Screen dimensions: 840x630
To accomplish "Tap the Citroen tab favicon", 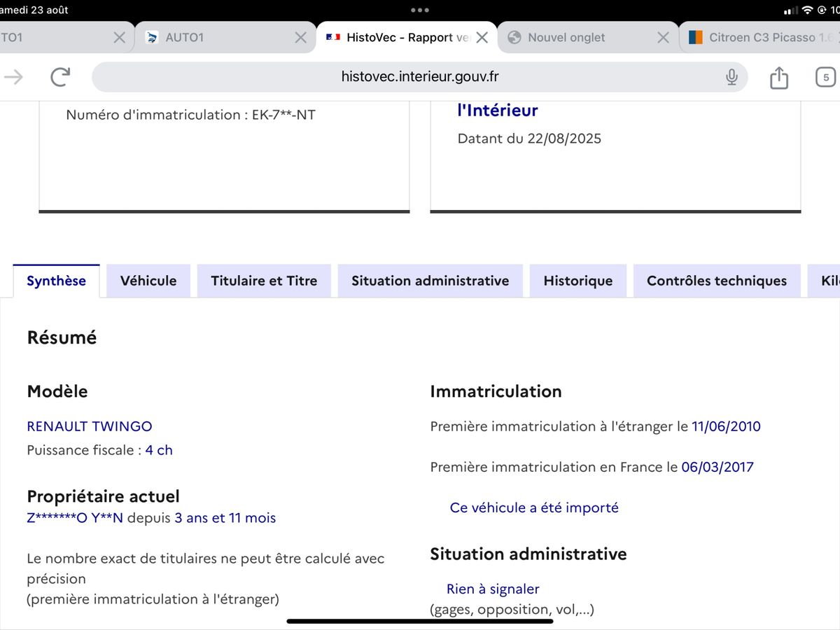I will [x=695, y=38].
